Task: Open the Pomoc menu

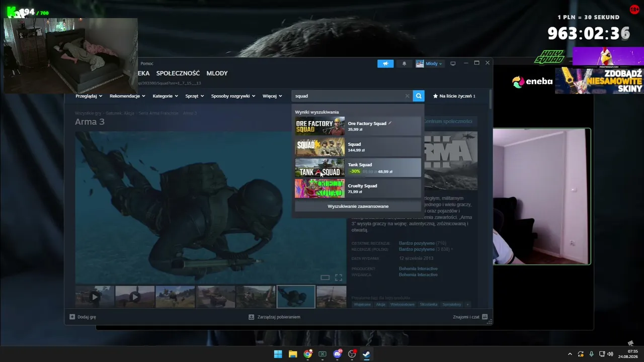Action: pos(147,63)
